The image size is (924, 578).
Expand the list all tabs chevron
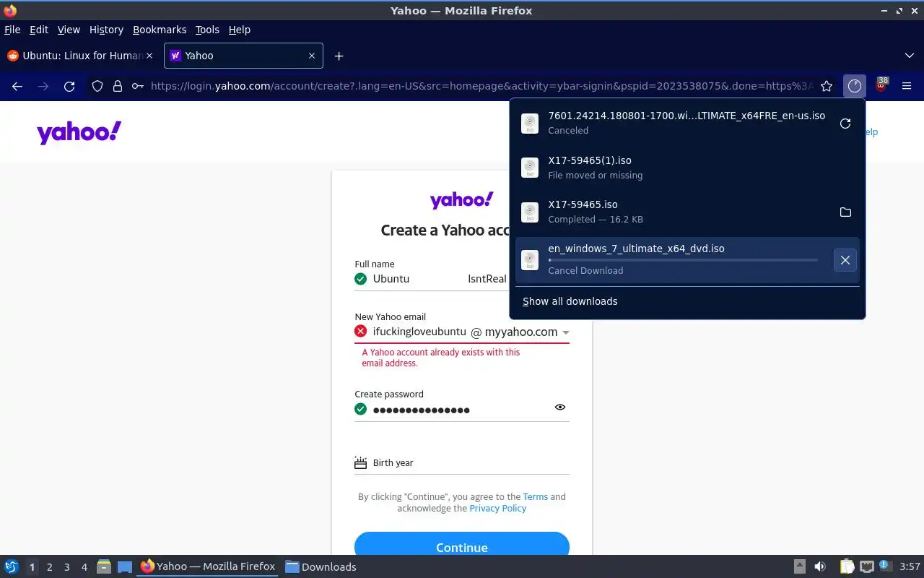tap(909, 56)
